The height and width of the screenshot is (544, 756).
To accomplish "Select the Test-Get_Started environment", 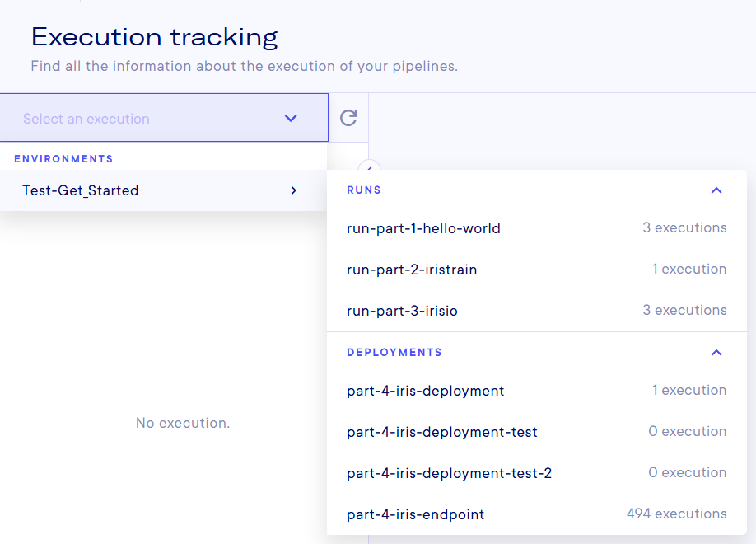I will coord(163,190).
